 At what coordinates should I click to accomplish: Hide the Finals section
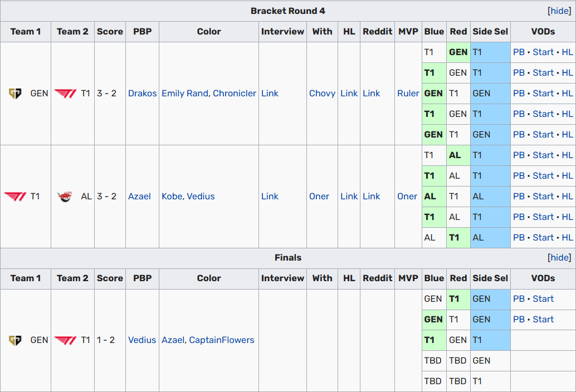pos(559,258)
